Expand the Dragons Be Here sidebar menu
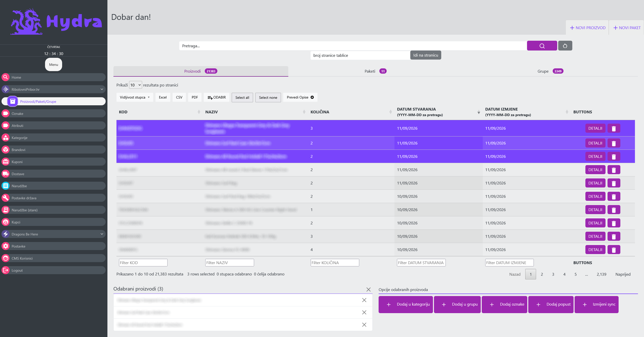This screenshot has width=644, height=337. point(54,234)
